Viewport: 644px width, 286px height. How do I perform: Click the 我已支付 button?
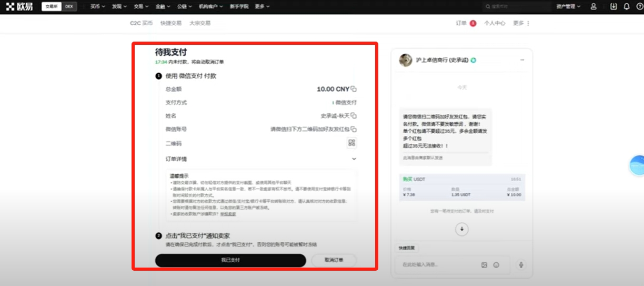pos(230,260)
